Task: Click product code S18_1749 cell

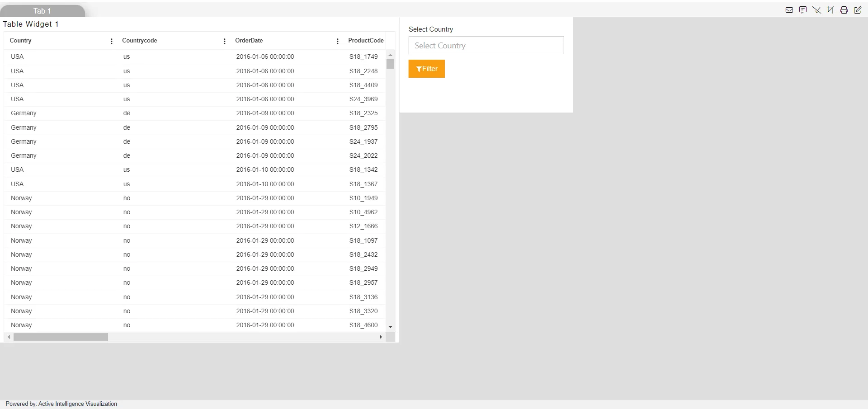Action: click(x=363, y=57)
